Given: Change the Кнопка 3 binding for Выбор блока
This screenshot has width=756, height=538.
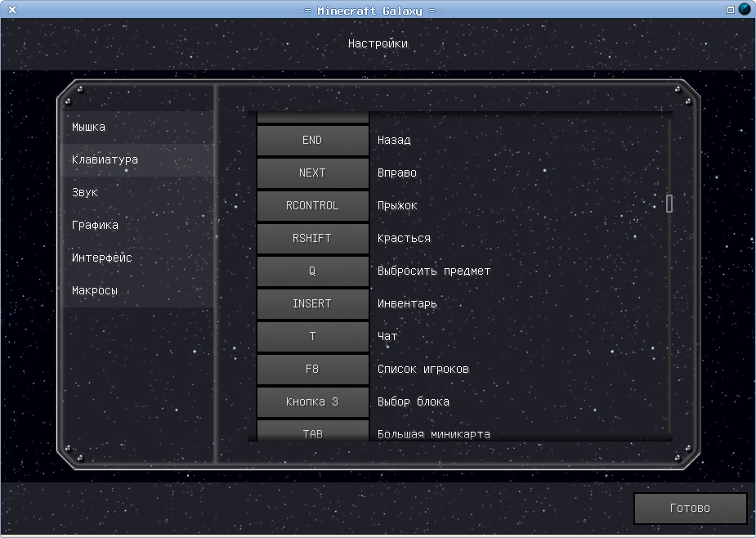Looking at the screenshot, I should [312, 402].
